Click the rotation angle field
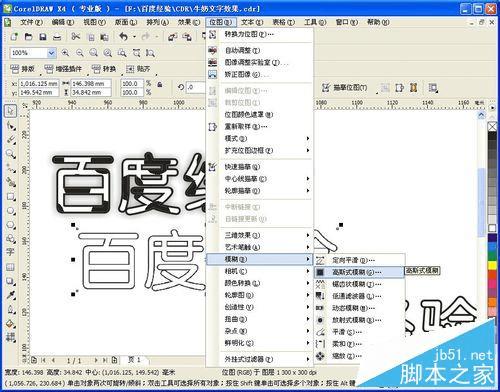 (x=195, y=87)
